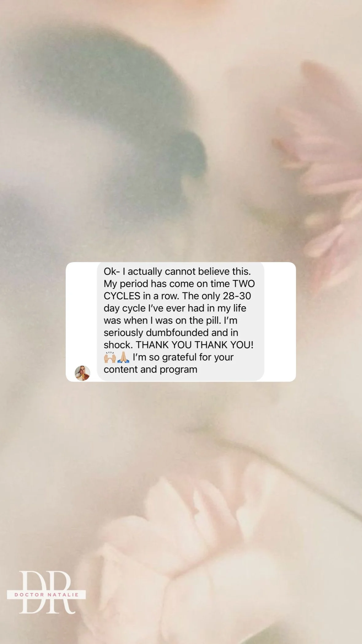Click the THANK YOU THANK YOU! text
The height and width of the screenshot is (644, 362).
tap(195, 345)
